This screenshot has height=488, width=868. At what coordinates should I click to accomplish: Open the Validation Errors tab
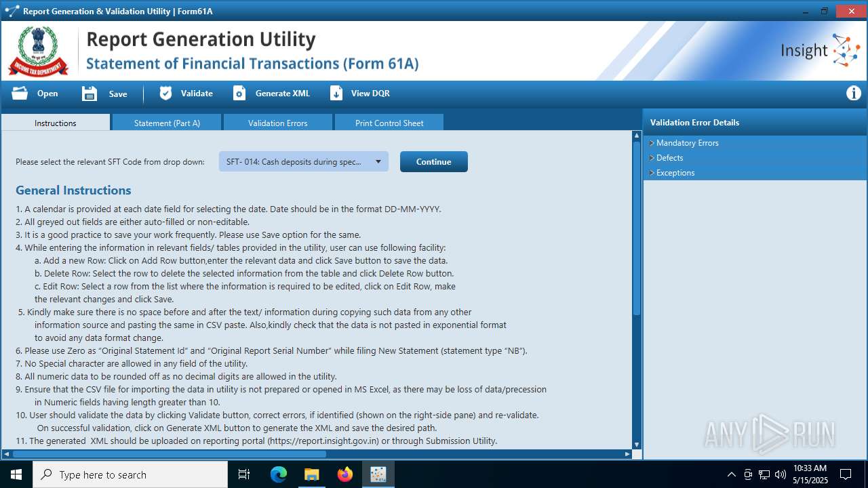(x=278, y=123)
